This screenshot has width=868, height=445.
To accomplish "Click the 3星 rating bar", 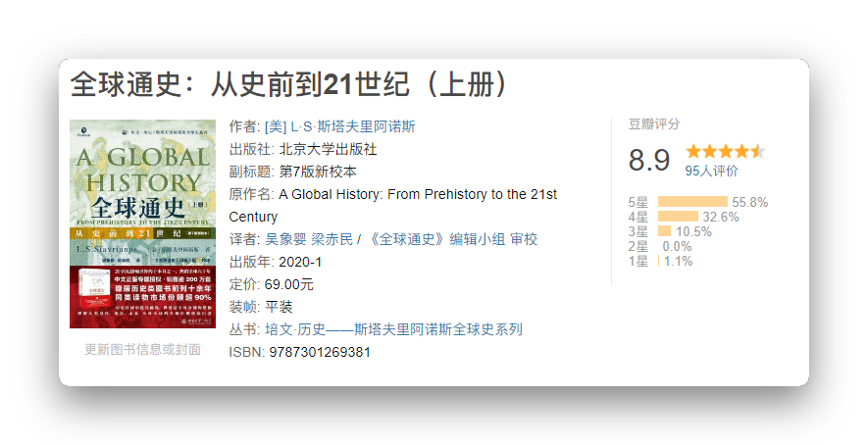I will click(x=664, y=231).
